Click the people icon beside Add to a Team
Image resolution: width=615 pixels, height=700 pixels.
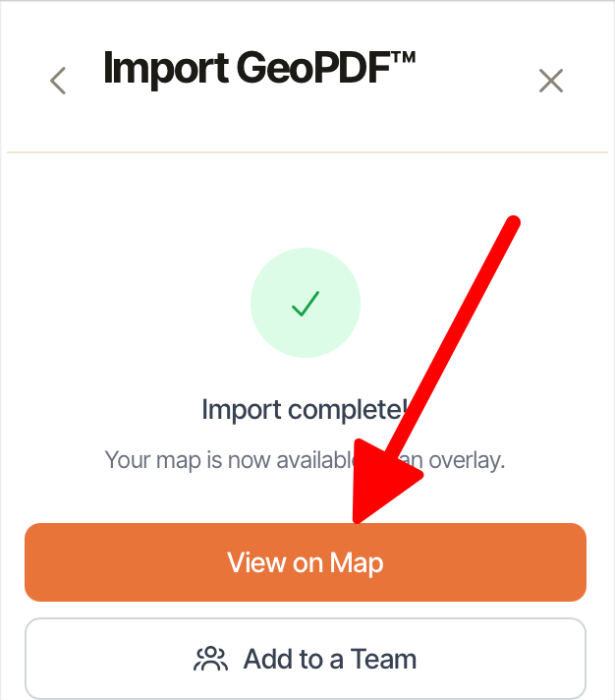tap(210, 659)
